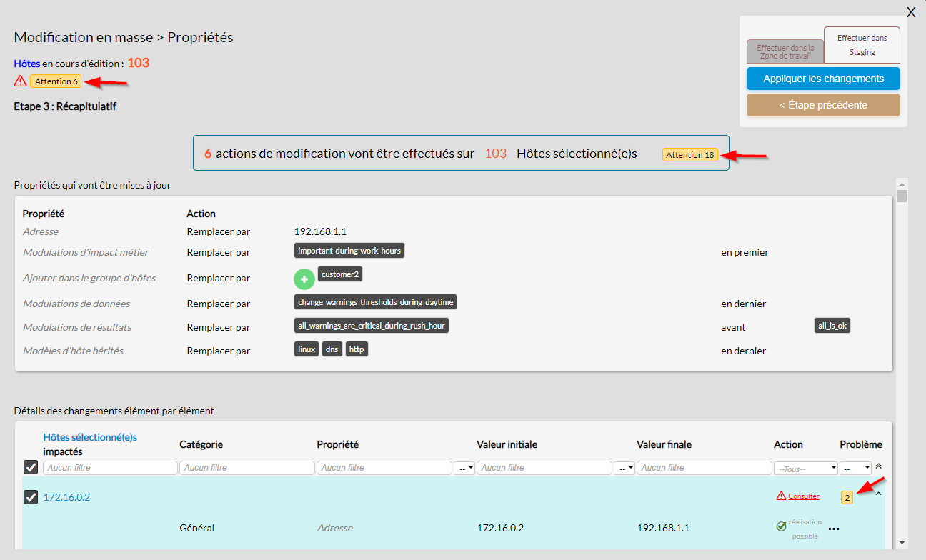This screenshot has width=926, height=560.
Task: Click the yellow problem badge showing 2
Action: pyautogui.click(x=847, y=498)
